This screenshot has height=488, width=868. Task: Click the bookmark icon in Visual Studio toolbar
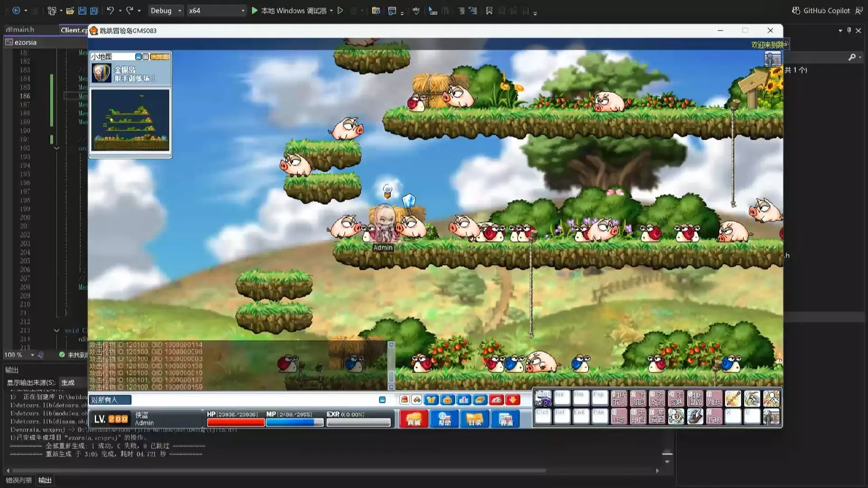489,11
